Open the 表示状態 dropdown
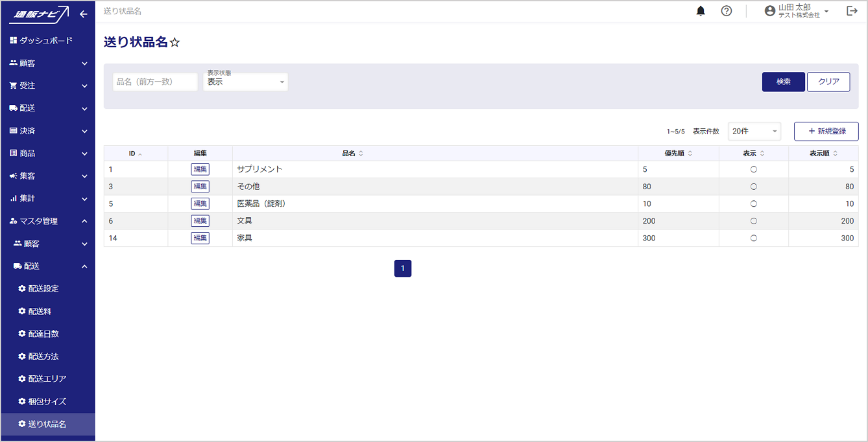Image resolution: width=868 pixels, height=442 pixels. click(x=245, y=82)
